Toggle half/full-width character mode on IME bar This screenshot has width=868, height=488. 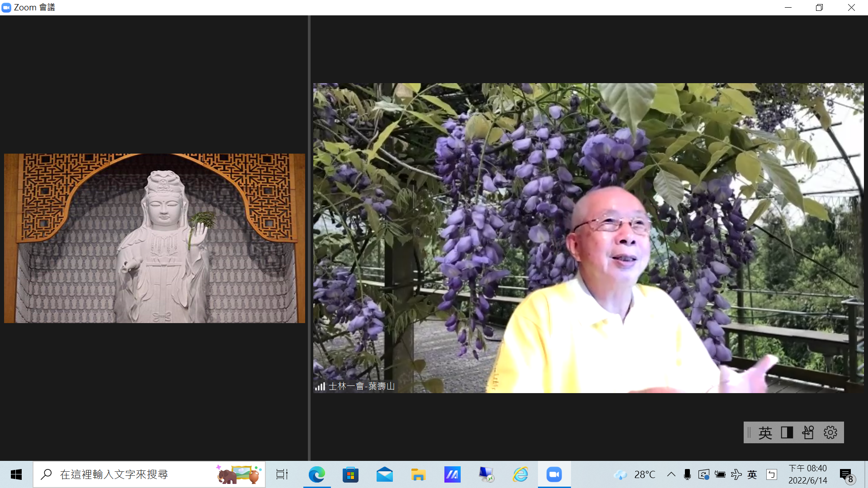[x=787, y=432]
